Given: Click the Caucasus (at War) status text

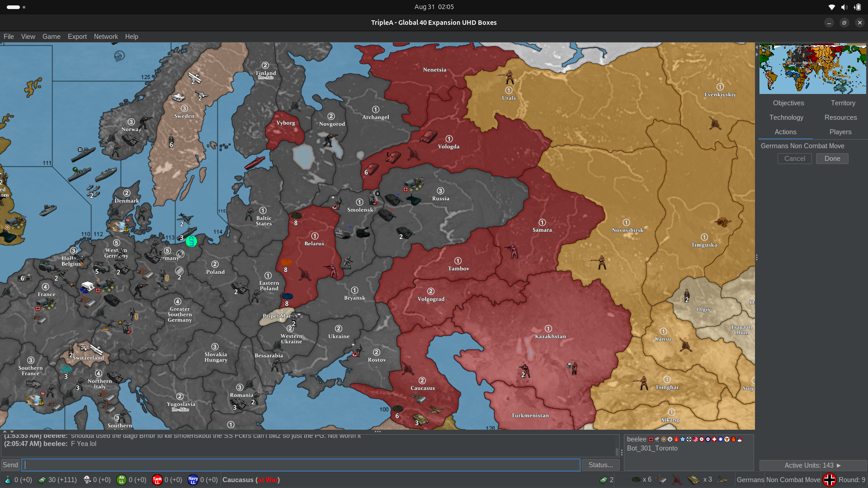Looking at the screenshot, I should tap(251, 480).
